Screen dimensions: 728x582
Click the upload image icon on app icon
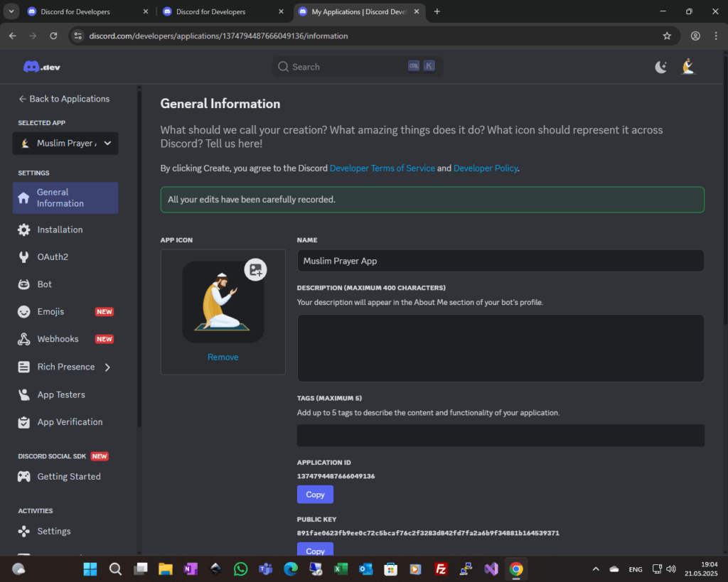coord(255,270)
